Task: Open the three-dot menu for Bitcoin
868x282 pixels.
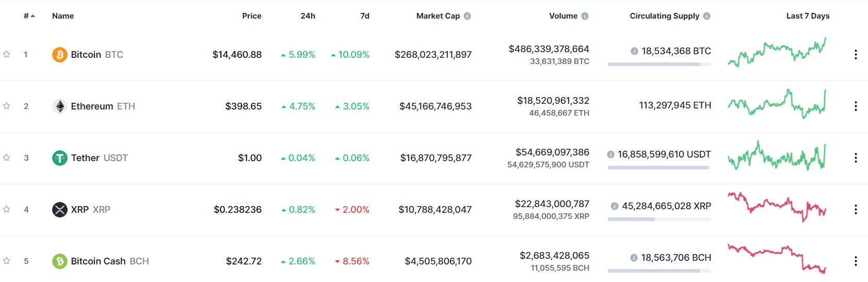Action: 856,54
